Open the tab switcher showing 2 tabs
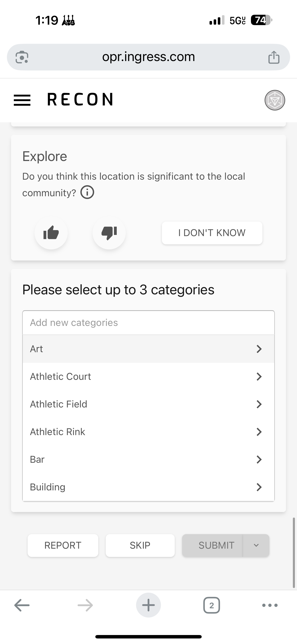Viewport: 297px width, 644px height. 212,605
